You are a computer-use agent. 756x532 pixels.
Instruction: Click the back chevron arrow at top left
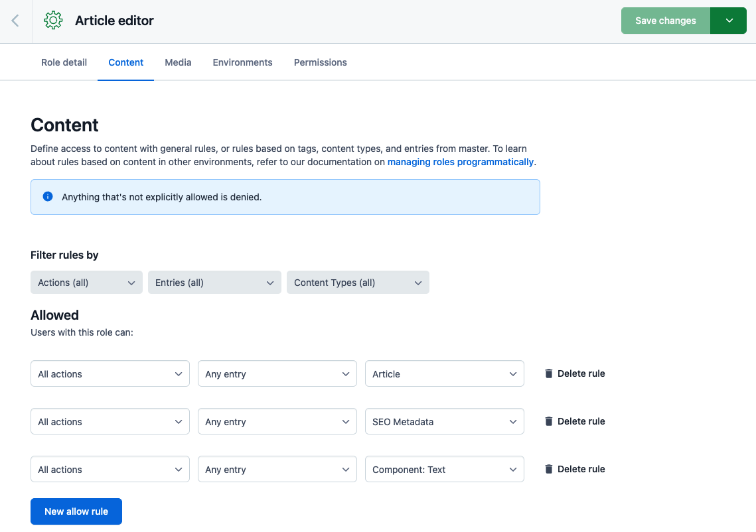[15, 21]
